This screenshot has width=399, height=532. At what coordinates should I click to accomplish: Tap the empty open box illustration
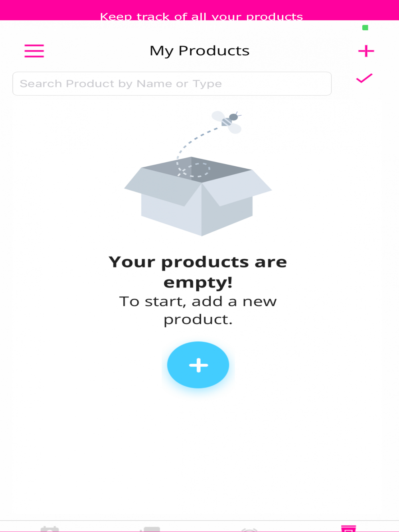click(x=198, y=196)
